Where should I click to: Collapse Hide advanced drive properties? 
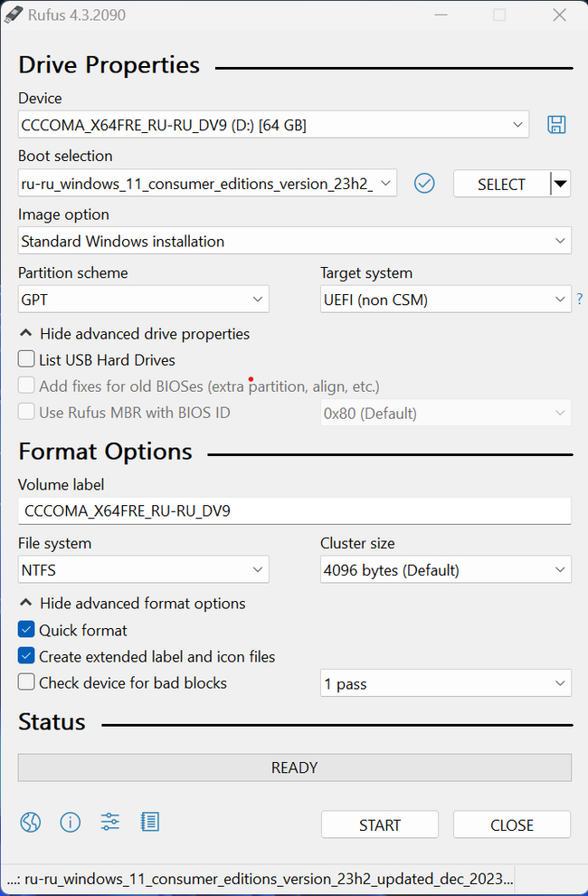[134, 334]
